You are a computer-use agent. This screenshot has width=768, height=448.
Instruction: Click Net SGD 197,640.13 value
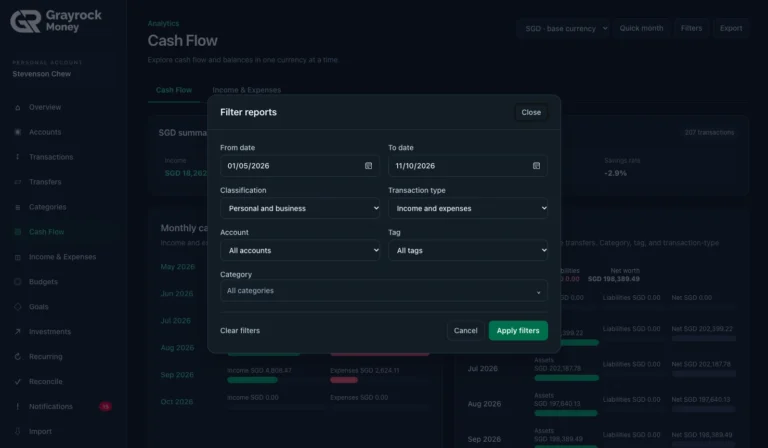701,400
